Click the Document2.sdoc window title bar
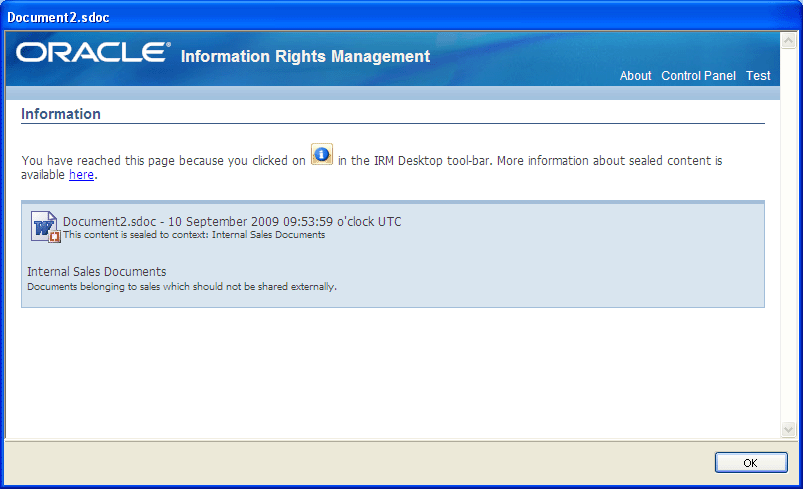This screenshot has height=489, width=803. [x=402, y=17]
